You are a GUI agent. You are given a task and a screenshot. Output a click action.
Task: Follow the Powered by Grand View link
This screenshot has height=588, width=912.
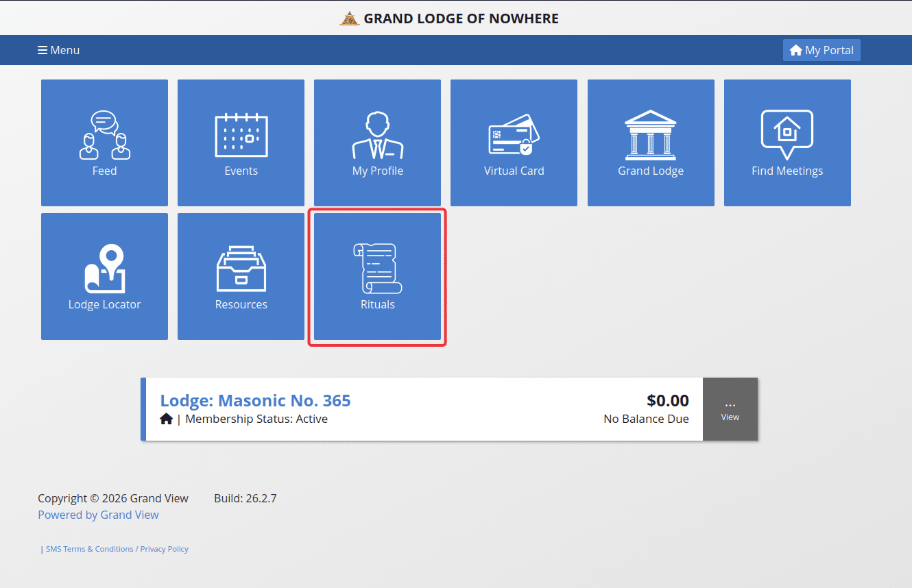tap(98, 515)
